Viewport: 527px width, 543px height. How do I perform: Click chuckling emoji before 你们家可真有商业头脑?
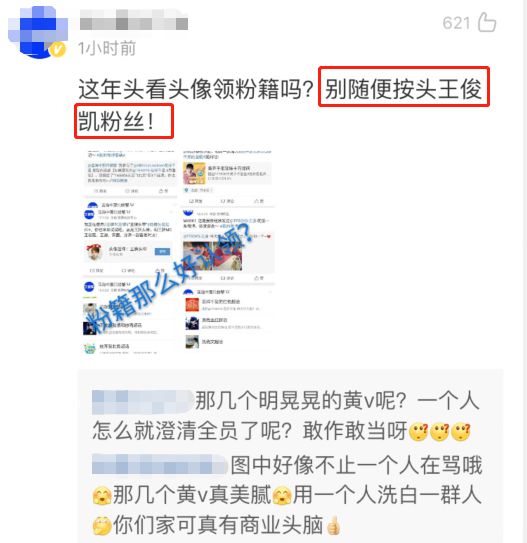point(102,526)
